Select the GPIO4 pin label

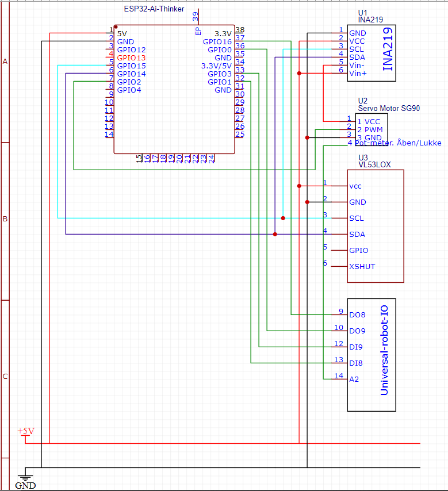pos(129,90)
